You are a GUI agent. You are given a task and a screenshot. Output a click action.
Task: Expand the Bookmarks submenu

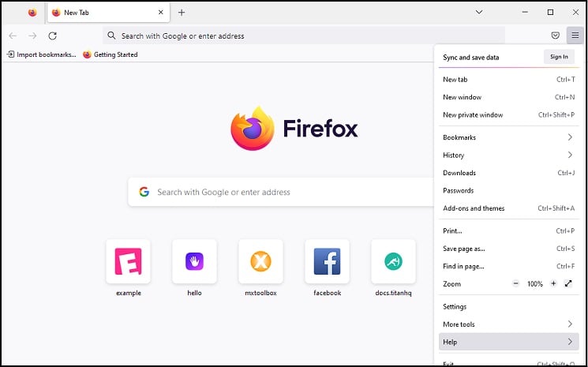[x=509, y=137]
